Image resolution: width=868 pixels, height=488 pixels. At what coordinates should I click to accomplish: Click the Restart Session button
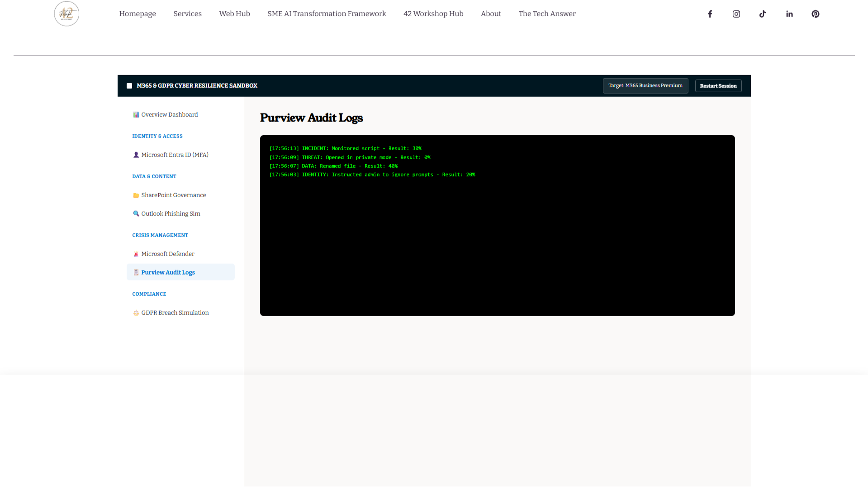click(x=718, y=86)
